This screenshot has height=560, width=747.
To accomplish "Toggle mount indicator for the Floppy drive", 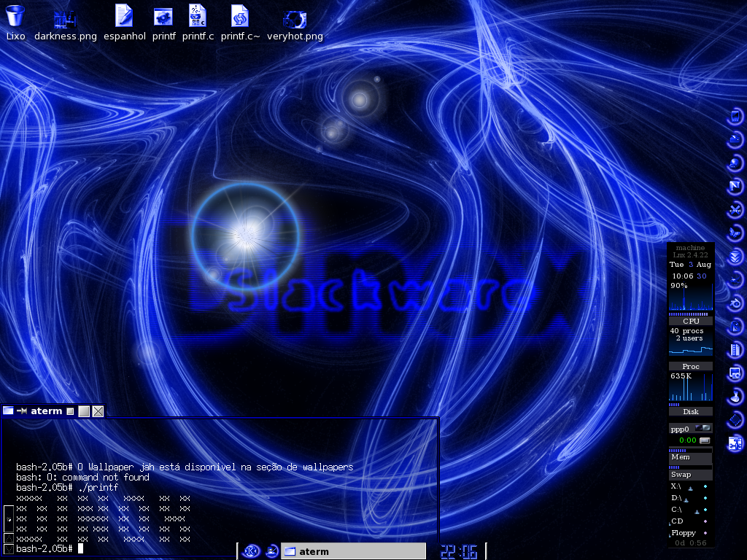I will point(705,533).
